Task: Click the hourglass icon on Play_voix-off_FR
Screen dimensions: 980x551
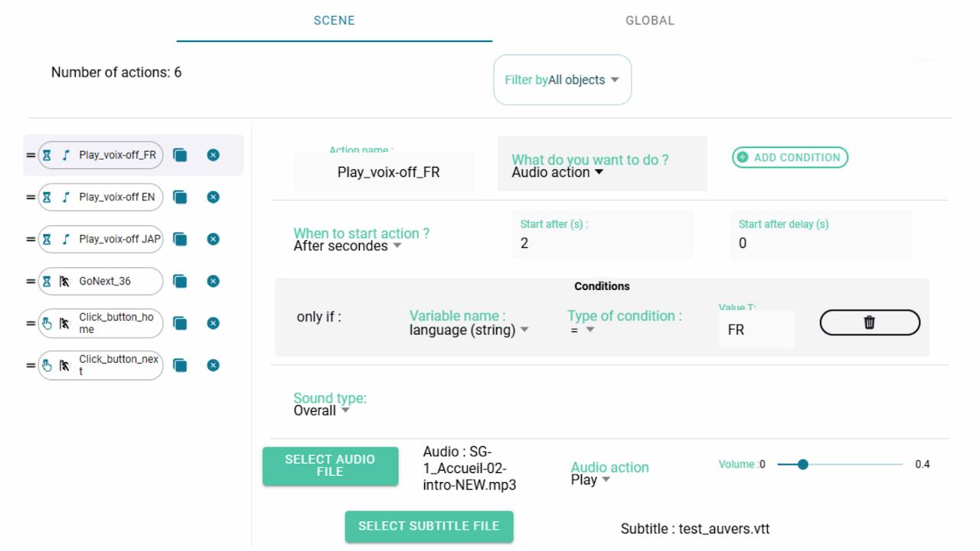Action: 45,155
